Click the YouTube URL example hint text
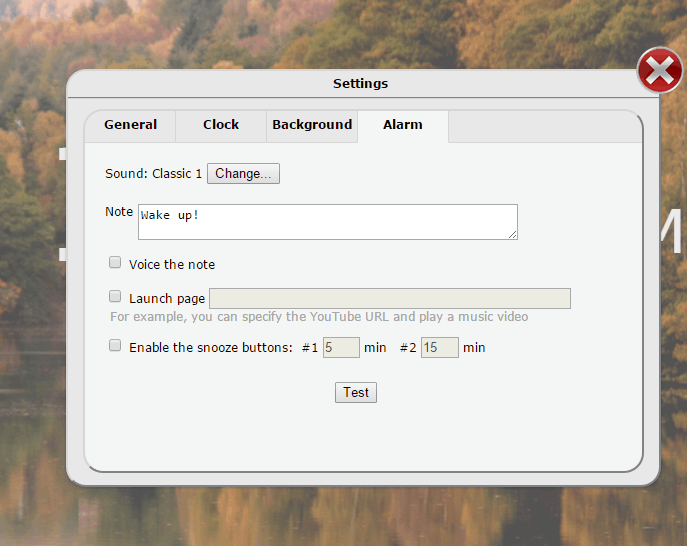The height and width of the screenshot is (546, 687). (x=319, y=317)
